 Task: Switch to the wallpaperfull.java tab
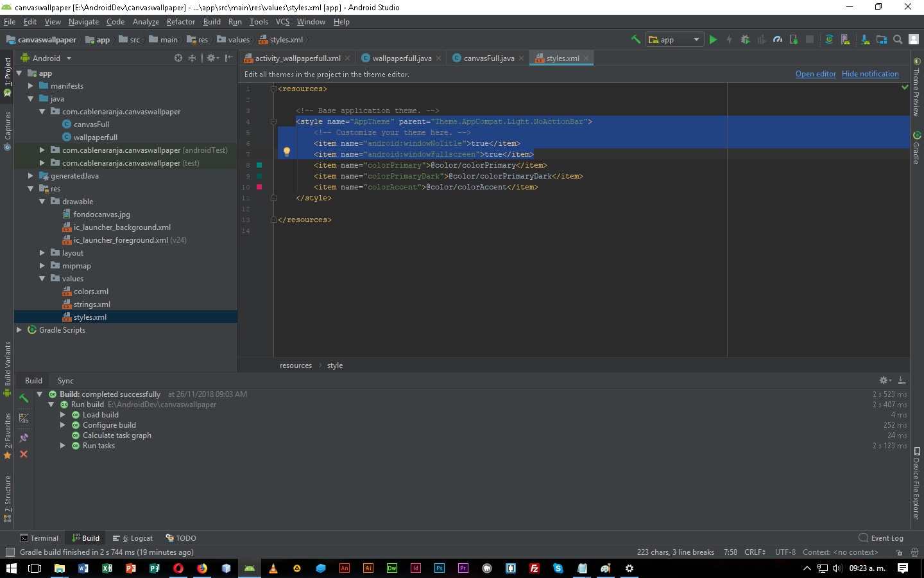pyautogui.click(x=402, y=58)
